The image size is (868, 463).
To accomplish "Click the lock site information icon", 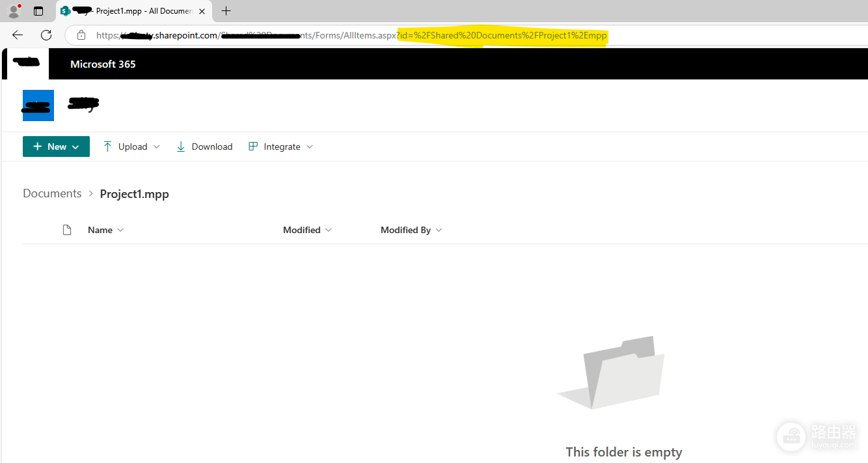I will click(x=81, y=35).
